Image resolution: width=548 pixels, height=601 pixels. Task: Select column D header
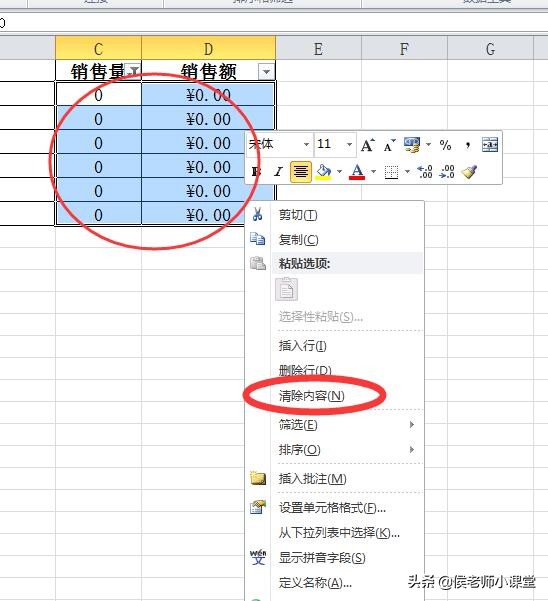tap(208, 48)
